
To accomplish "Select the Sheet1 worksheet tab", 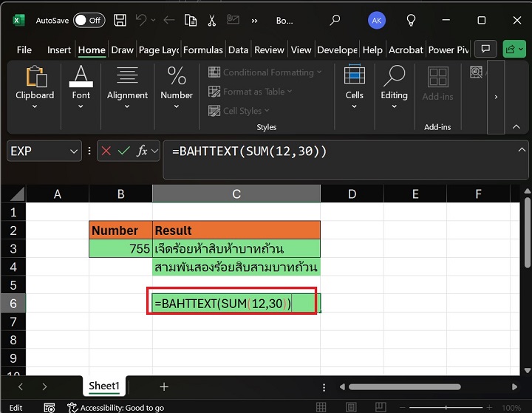I will (x=103, y=386).
